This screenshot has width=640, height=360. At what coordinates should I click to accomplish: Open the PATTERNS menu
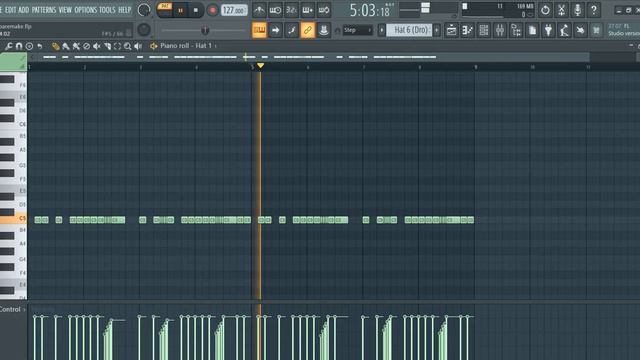pyautogui.click(x=44, y=10)
